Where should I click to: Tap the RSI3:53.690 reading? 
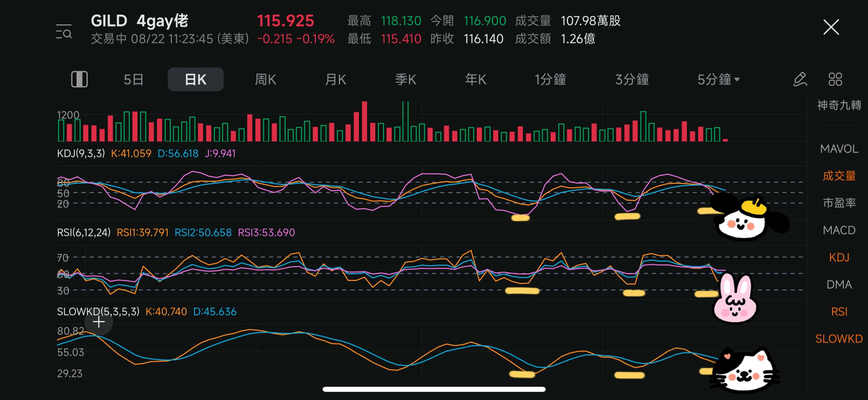point(267,232)
